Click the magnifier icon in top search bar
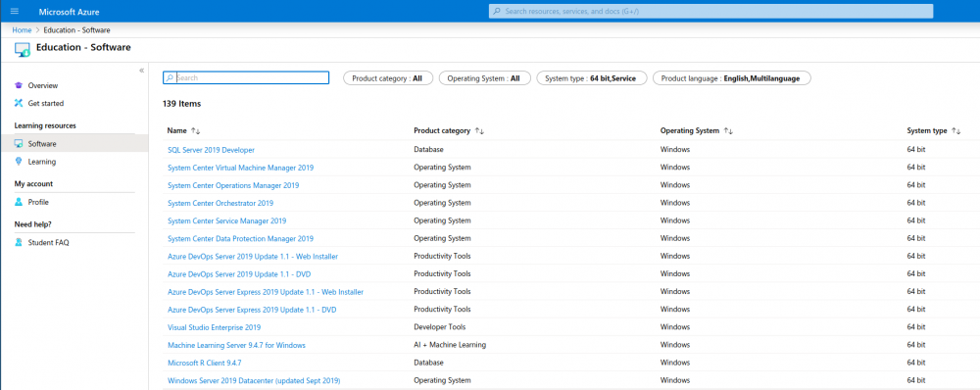This screenshot has width=980, height=390. pyautogui.click(x=497, y=11)
